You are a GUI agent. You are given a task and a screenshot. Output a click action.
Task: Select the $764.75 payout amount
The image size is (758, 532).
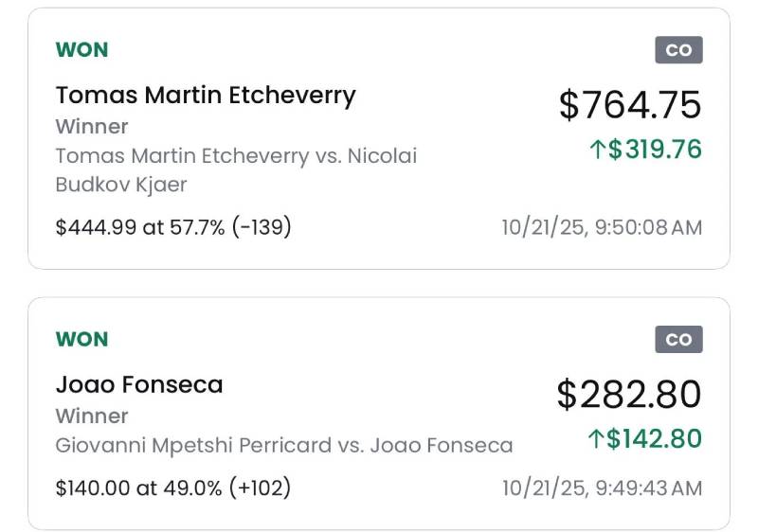pyautogui.click(x=630, y=104)
